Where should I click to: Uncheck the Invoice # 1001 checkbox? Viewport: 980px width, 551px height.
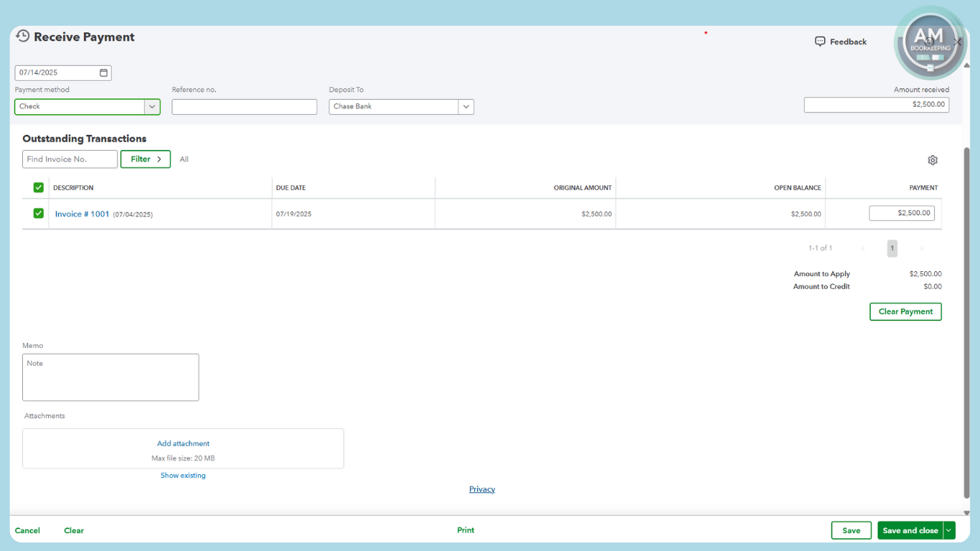tap(39, 213)
